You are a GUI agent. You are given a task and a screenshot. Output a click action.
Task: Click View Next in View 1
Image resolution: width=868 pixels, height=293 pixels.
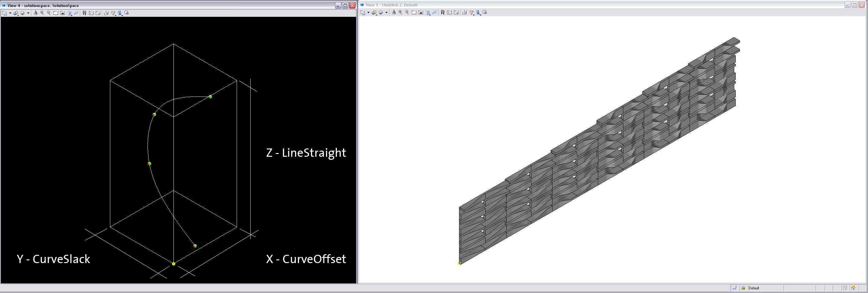point(456,12)
